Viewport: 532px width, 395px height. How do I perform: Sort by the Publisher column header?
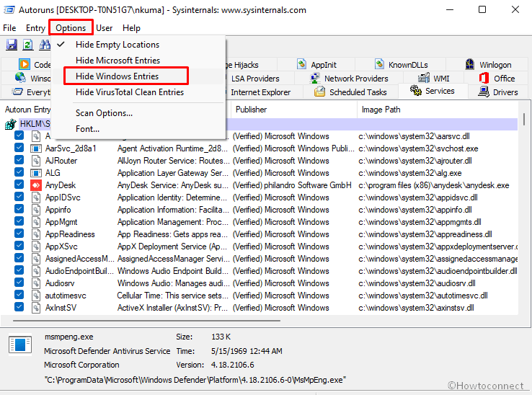(x=294, y=110)
